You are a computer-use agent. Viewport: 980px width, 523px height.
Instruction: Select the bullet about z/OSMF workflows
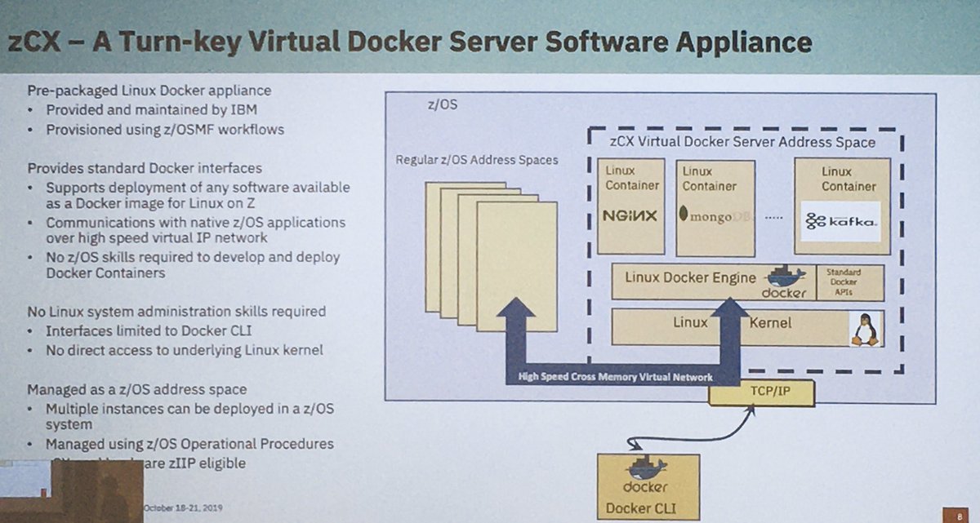(x=167, y=128)
